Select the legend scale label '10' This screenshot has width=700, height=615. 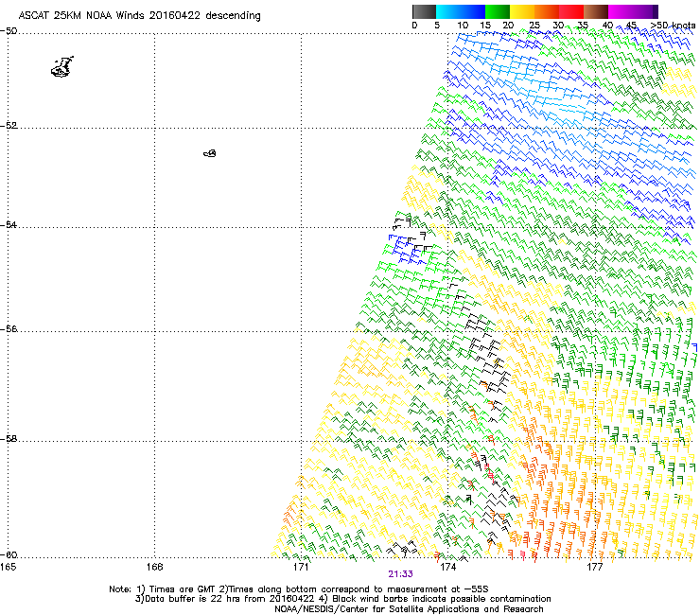[x=463, y=26]
